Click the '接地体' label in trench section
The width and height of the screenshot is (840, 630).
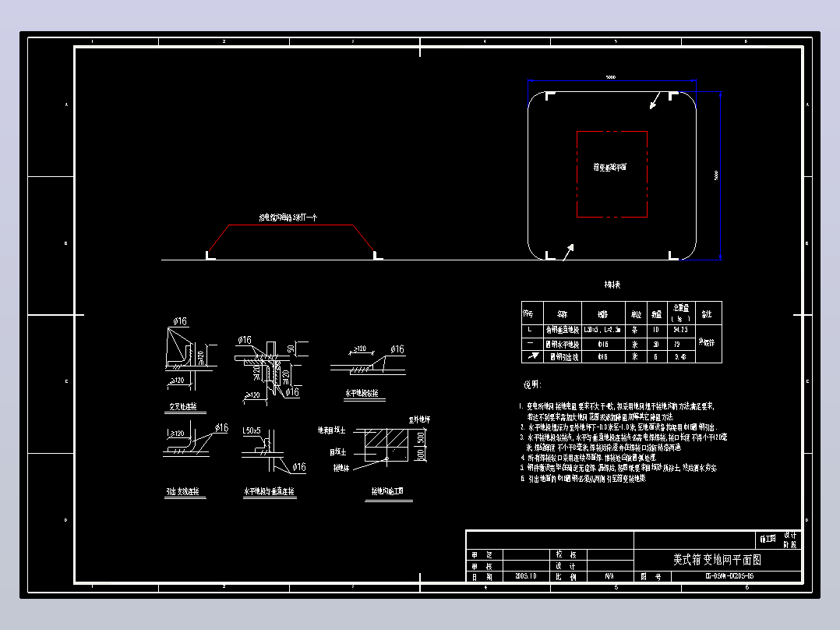click(x=341, y=468)
